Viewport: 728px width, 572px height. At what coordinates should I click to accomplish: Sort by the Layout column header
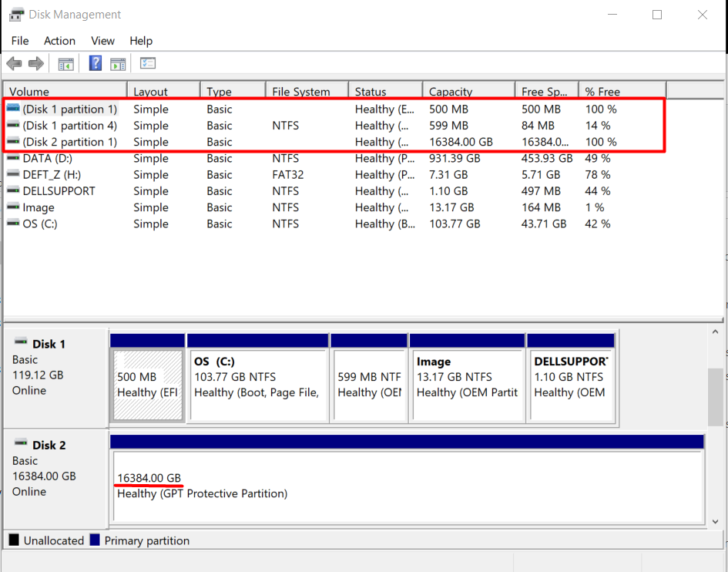[x=164, y=91]
